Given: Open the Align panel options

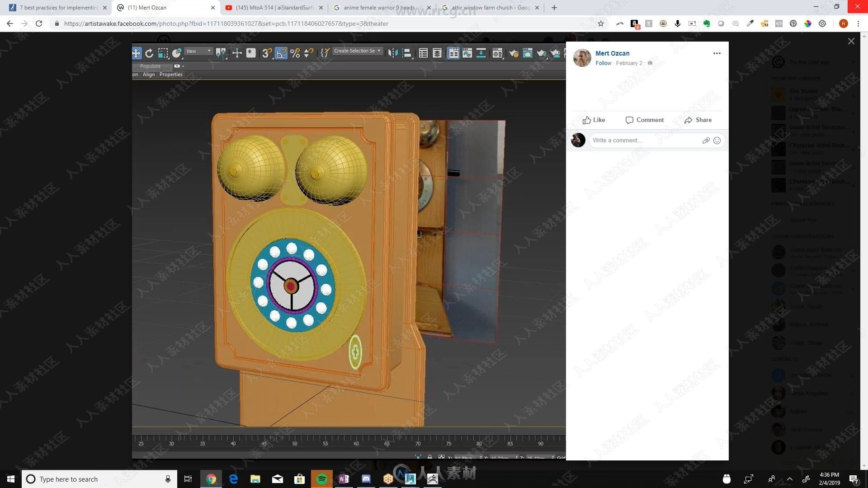Looking at the screenshot, I should click(x=148, y=74).
